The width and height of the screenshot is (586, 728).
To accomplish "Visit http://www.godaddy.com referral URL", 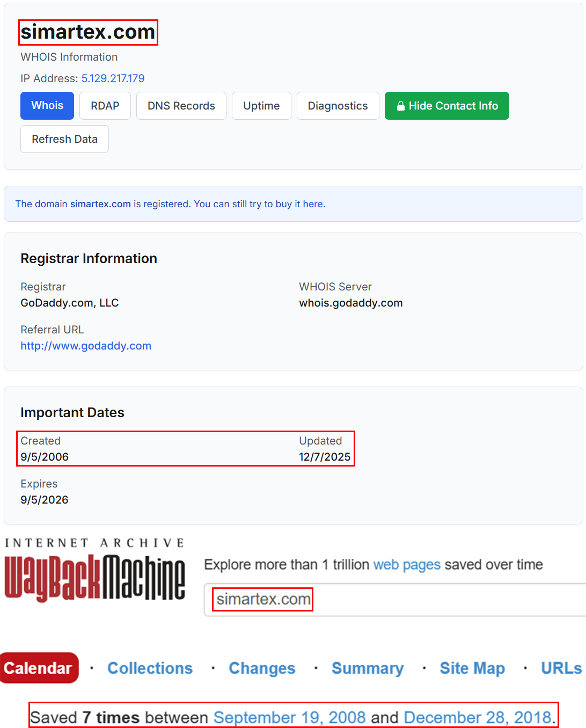I will 85,346.
